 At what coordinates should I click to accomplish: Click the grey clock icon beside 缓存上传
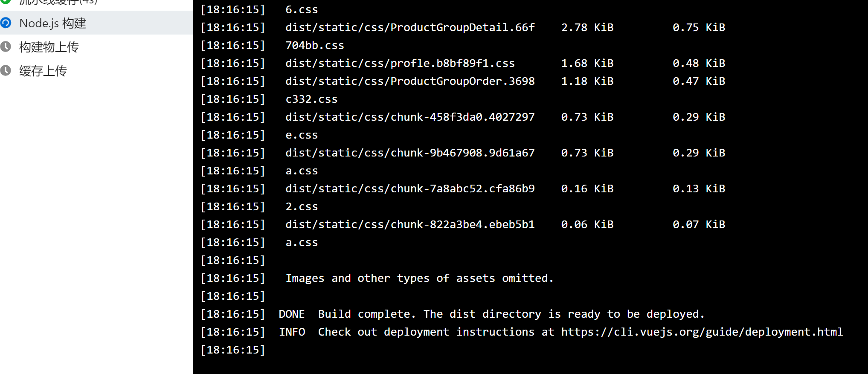click(6, 70)
